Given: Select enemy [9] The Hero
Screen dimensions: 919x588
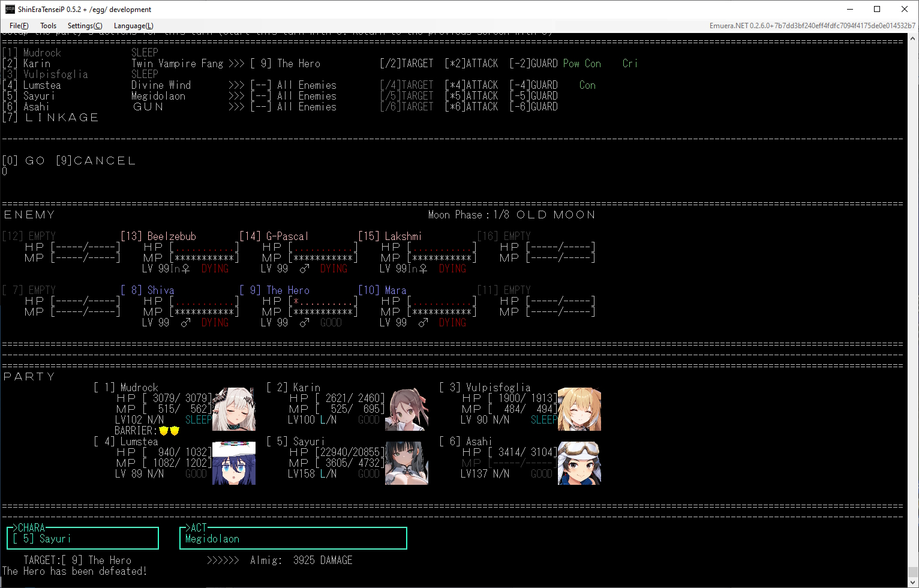Looking at the screenshot, I should click(x=275, y=290).
